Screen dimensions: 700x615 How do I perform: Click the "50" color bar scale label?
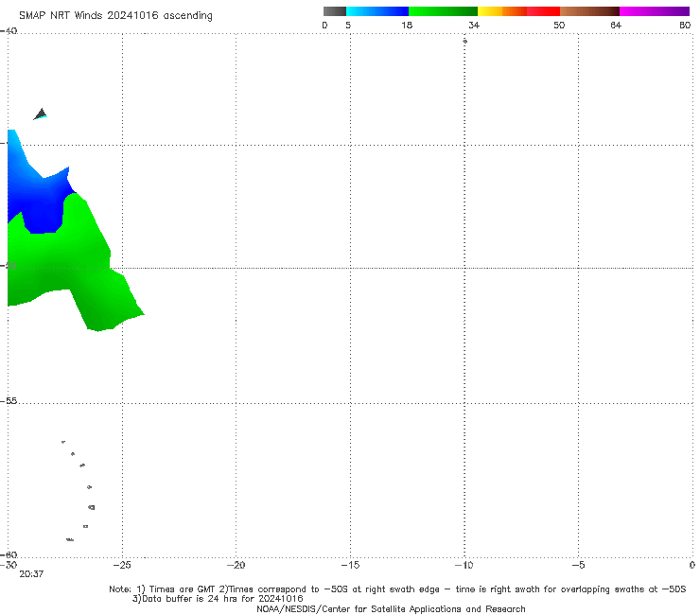[559, 26]
